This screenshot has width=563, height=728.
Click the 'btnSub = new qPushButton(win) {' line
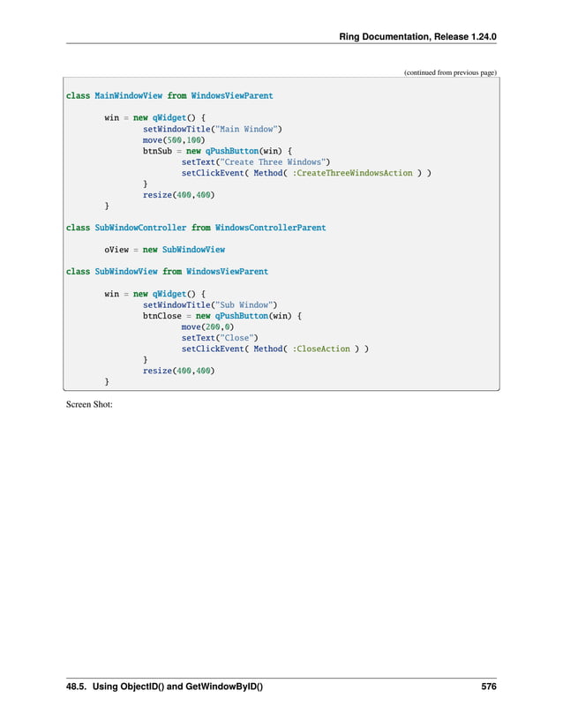(217, 151)
